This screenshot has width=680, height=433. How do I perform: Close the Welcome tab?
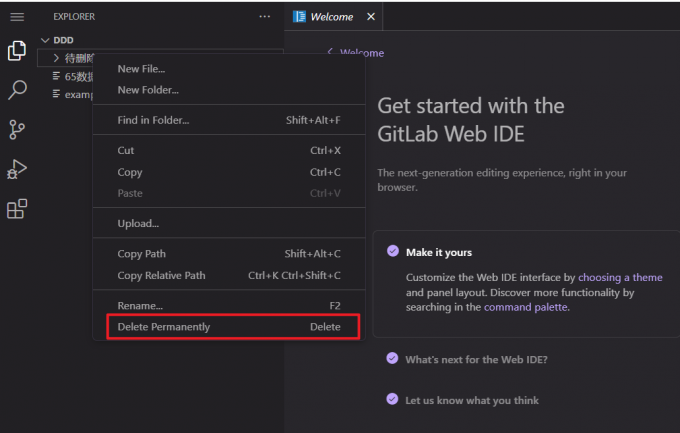[x=371, y=17]
